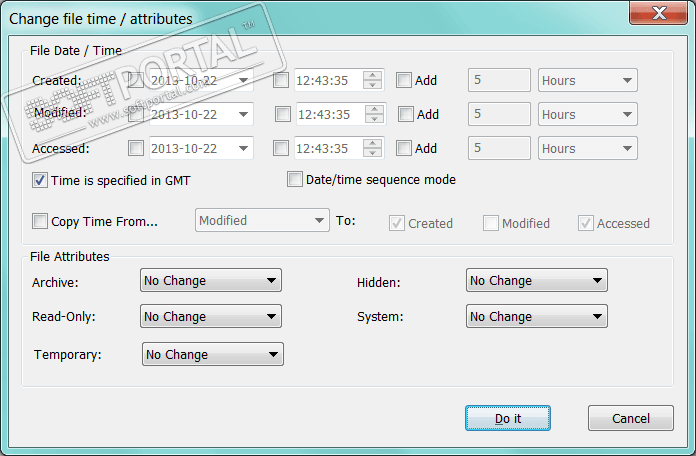Open the Hours unit dropdown for Created
696x456 pixels.
588,80
